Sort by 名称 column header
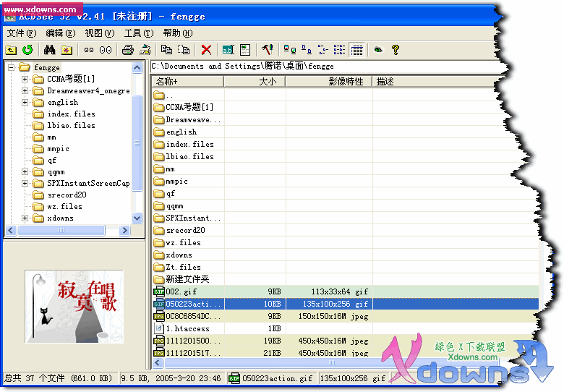The width and height of the screenshot is (564, 392). pos(187,82)
